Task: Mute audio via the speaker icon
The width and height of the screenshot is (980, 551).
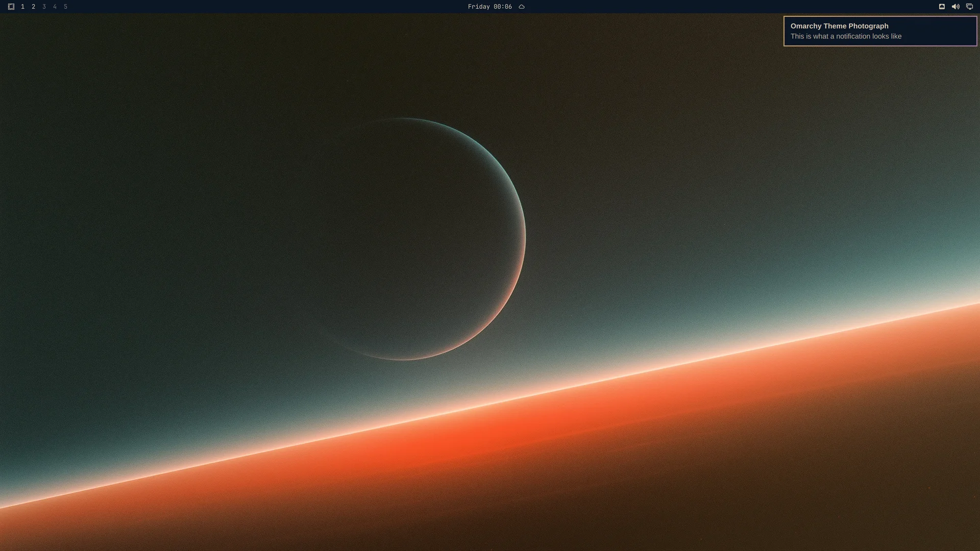Action: point(955,7)
